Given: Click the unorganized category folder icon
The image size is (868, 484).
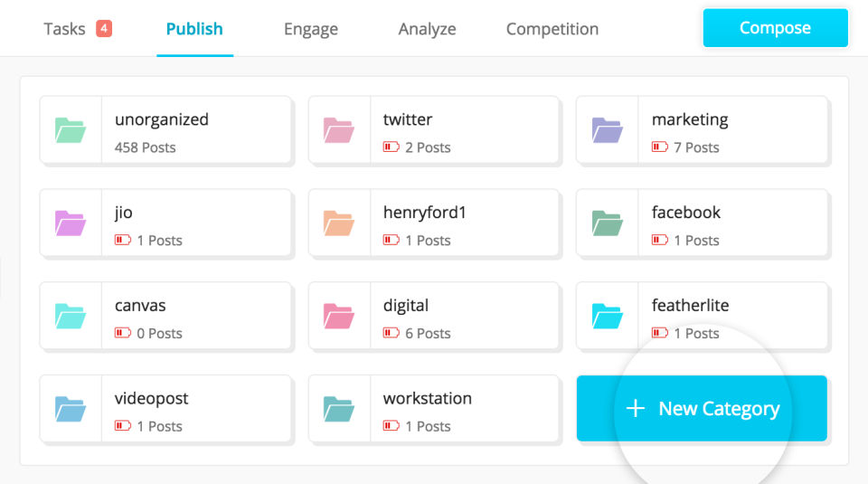Looking at the screenshot, I should click(x=71, y=130).
